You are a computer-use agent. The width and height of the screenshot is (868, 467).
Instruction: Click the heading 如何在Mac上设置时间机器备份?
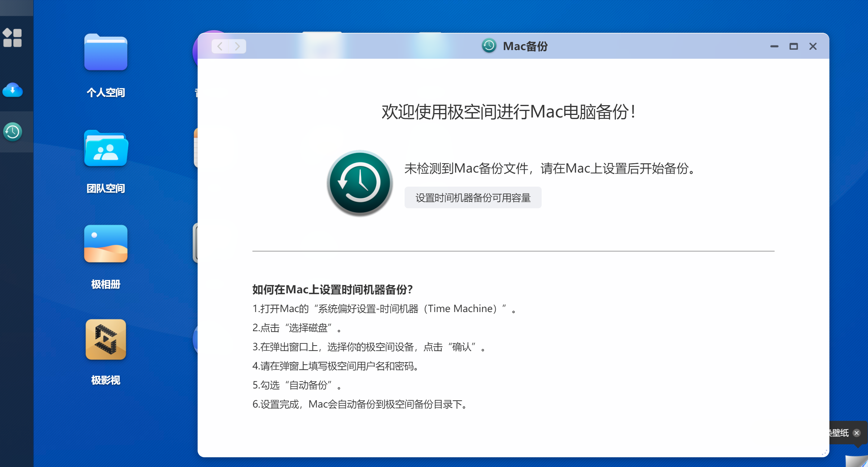tap(332, 289)
